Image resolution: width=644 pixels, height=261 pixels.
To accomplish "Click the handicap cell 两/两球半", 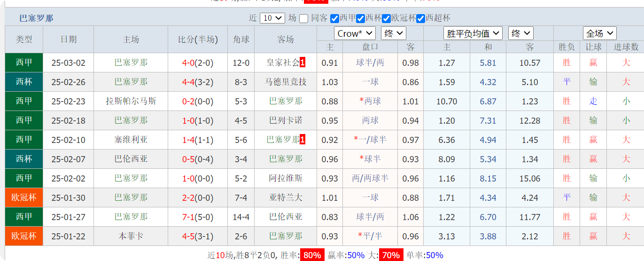I will (370, 178).
